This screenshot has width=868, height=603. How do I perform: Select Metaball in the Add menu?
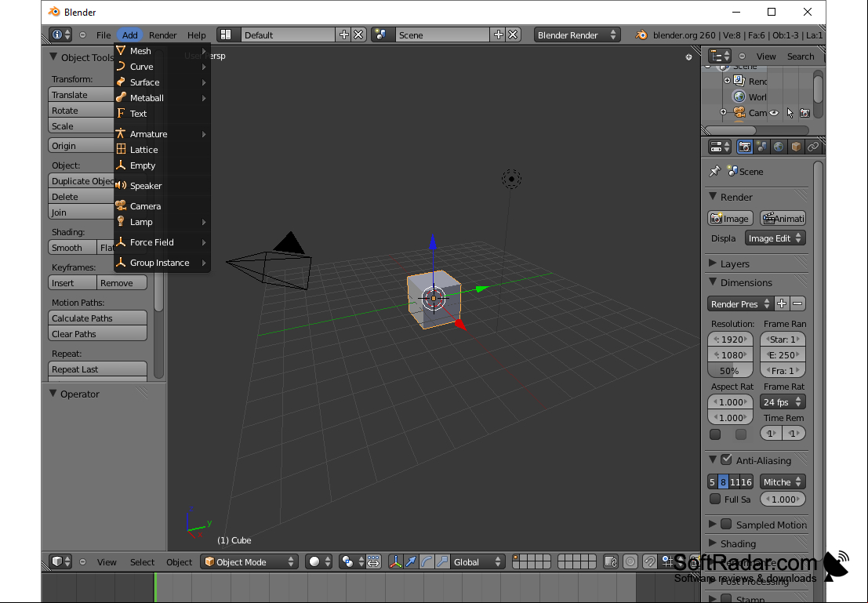pyautogui.click(x=162, y=98)
